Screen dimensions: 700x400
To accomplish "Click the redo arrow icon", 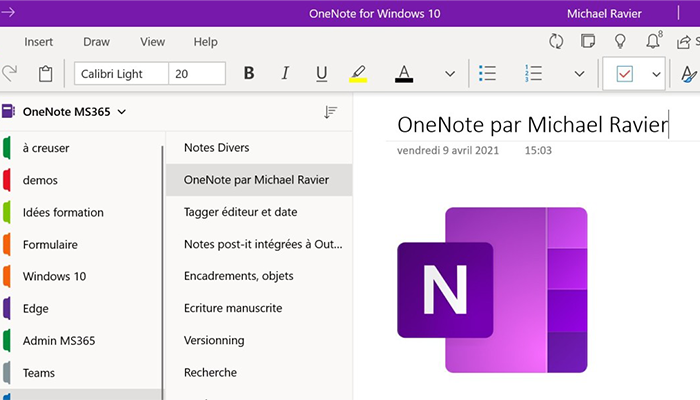I will [9, 74].
